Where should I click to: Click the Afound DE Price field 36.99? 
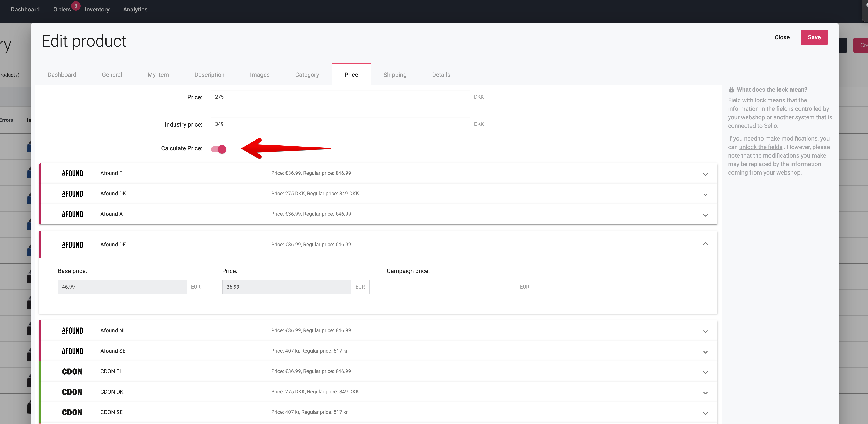tap(296, 287)
